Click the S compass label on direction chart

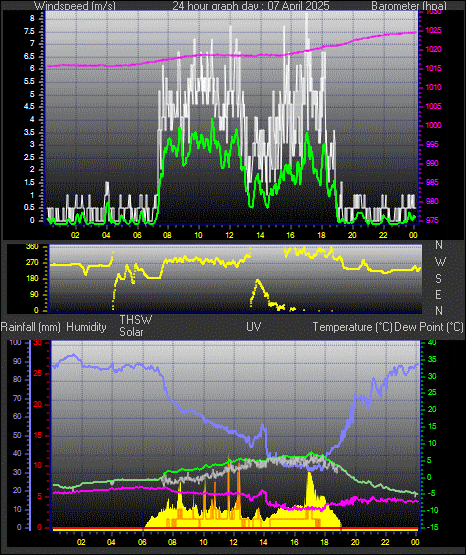click(x=438, y=279)
